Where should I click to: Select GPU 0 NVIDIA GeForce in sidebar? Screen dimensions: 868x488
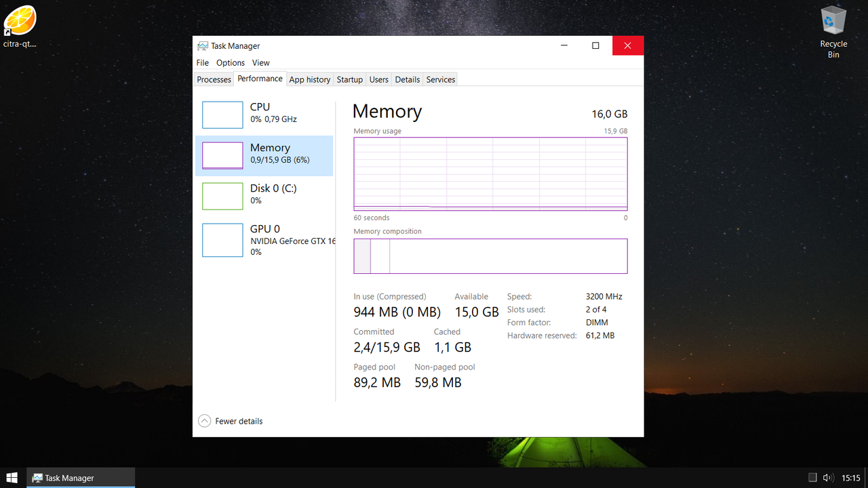click(264, 239)
